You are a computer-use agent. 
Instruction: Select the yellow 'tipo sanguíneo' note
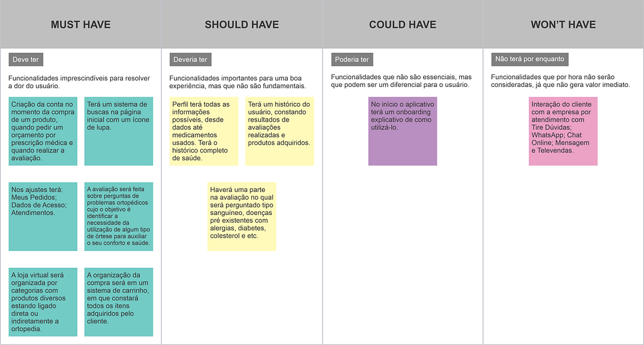click(241, 216)
